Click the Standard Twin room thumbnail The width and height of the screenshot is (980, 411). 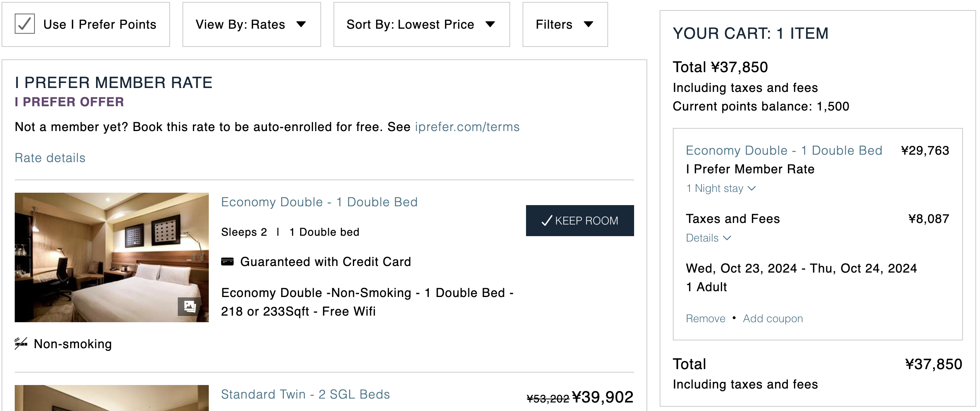(112, 398)
